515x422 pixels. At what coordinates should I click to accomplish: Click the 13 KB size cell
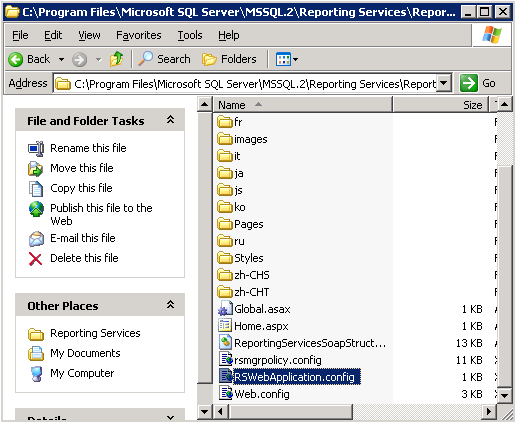pyautogui.click(x=469, y=343)
